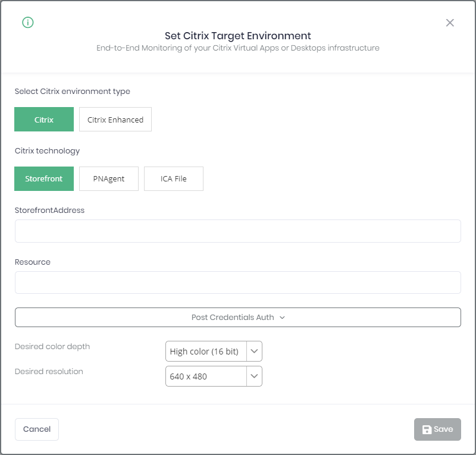The height and width of the screenshot is (455, 476).
Task: Choose ICA File as Citrix technology
Action: pos(174,179)
